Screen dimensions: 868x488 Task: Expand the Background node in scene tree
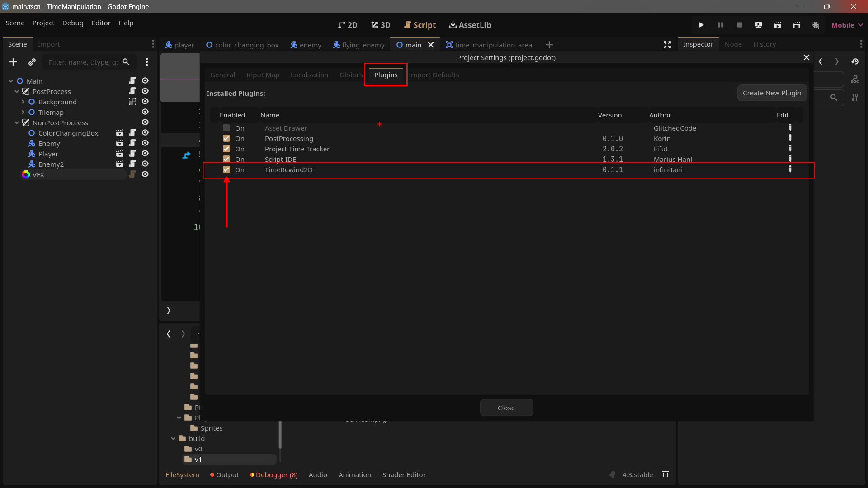point(23,102)
